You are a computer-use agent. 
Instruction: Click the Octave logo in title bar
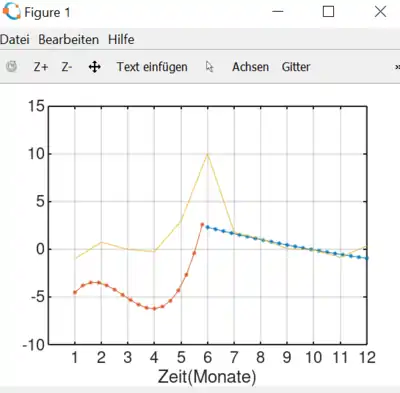[12, 11]
